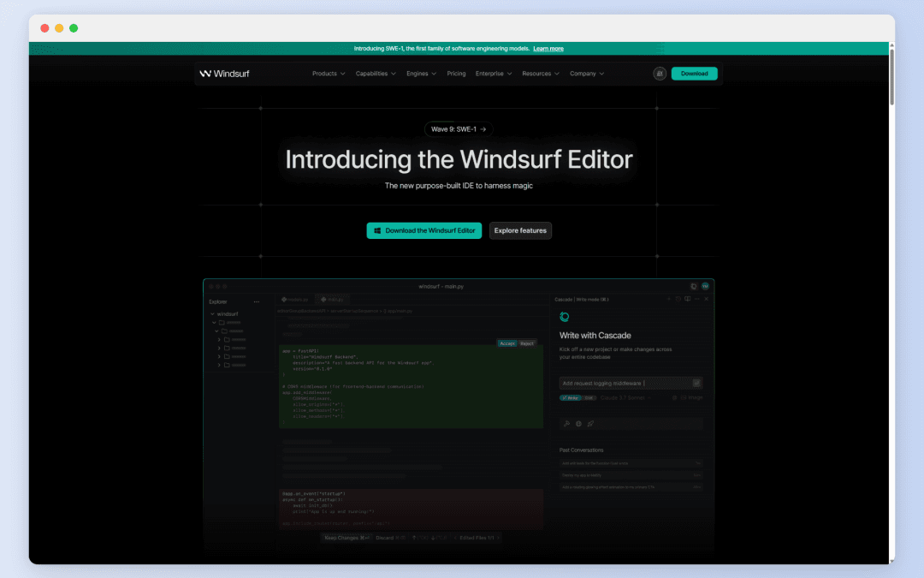Close the Cascade panel
This screenshot has height=578, width=924.
point(706,299)
